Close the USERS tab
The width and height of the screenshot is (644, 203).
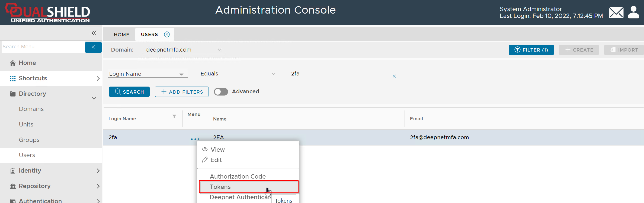[167, 34]
